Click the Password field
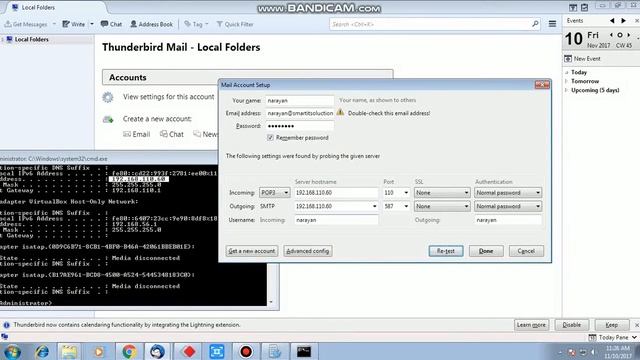 point(300,126)
